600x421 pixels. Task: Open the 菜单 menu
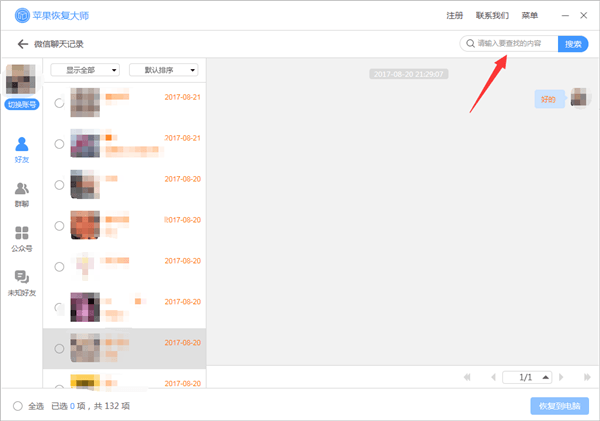(x=530, y=16)
